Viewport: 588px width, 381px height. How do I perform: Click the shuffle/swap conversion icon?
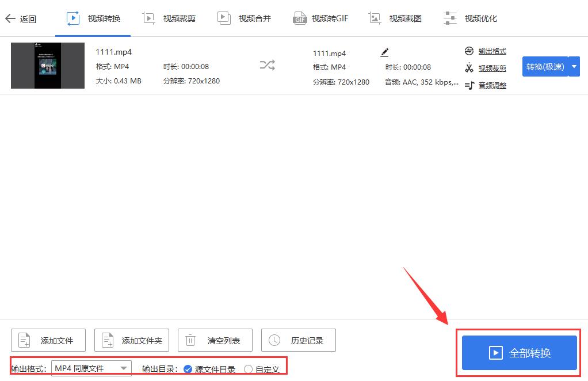point(267,65)
